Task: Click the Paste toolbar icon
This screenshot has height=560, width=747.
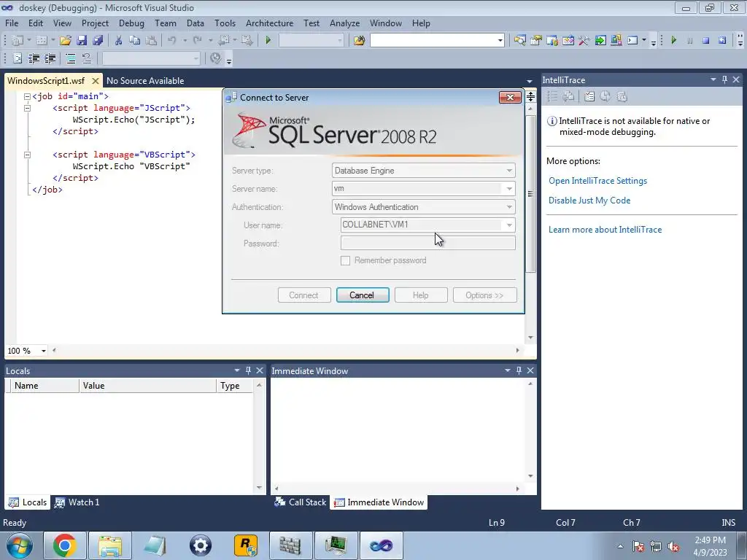Action: point(151,41)
